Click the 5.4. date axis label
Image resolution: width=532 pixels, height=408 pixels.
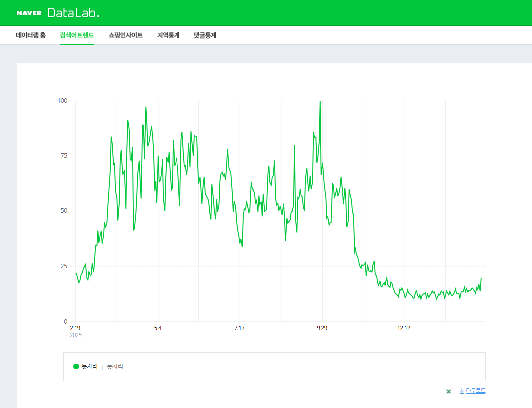(158, 328)
